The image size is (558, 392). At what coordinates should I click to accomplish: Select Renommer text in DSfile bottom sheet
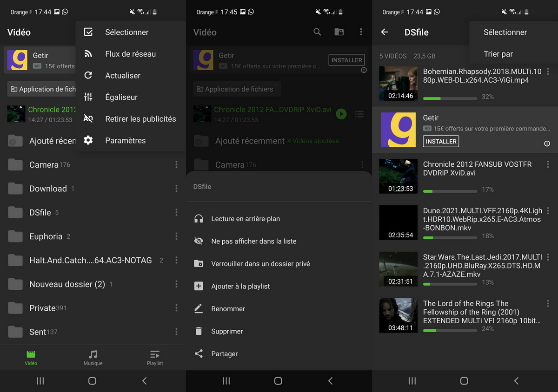click(228, 309)
